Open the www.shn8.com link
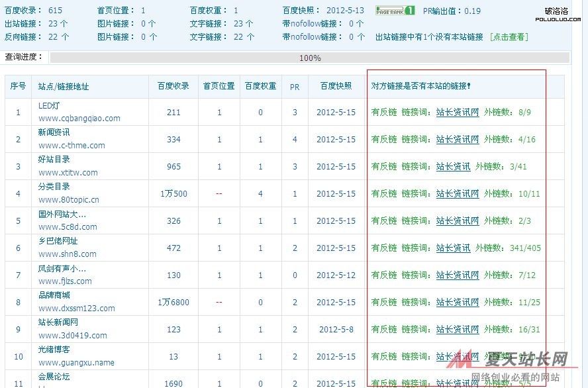The height and width of the screenshot is (388, 588). (x=68, y=254)
